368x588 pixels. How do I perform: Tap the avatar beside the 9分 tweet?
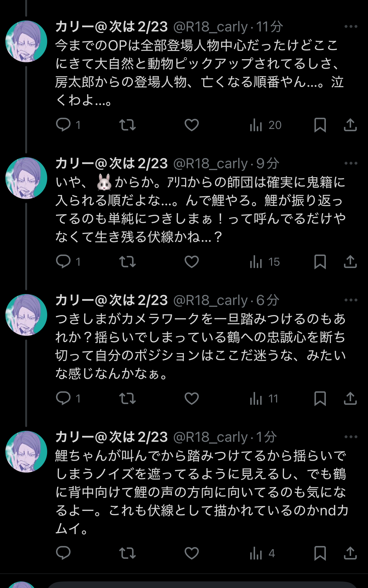26,178
